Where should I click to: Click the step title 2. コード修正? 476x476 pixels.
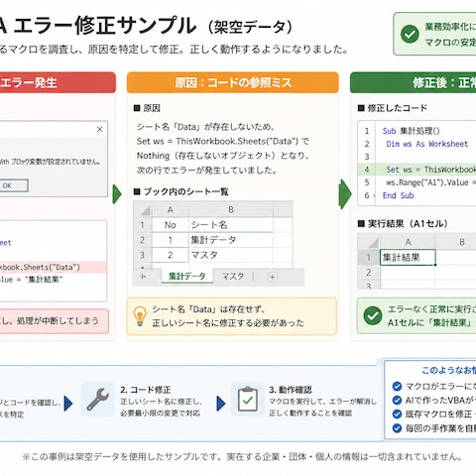[x=146, y=390]
